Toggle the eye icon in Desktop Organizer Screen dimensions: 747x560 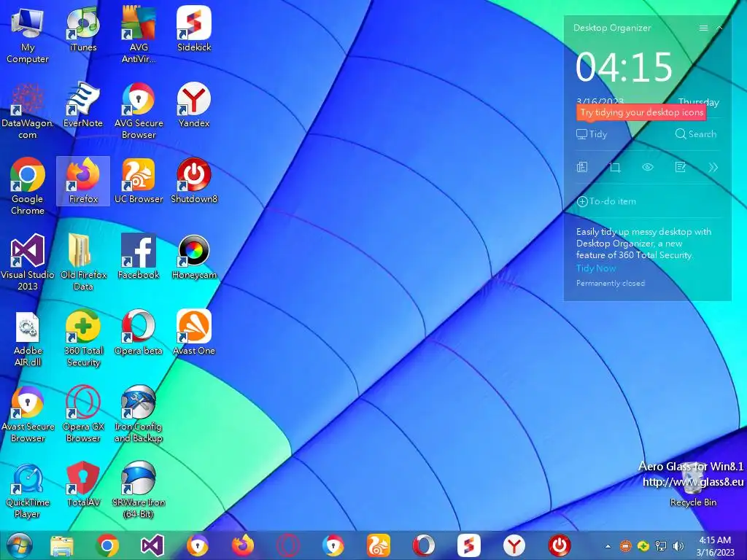tap(648, 167)
